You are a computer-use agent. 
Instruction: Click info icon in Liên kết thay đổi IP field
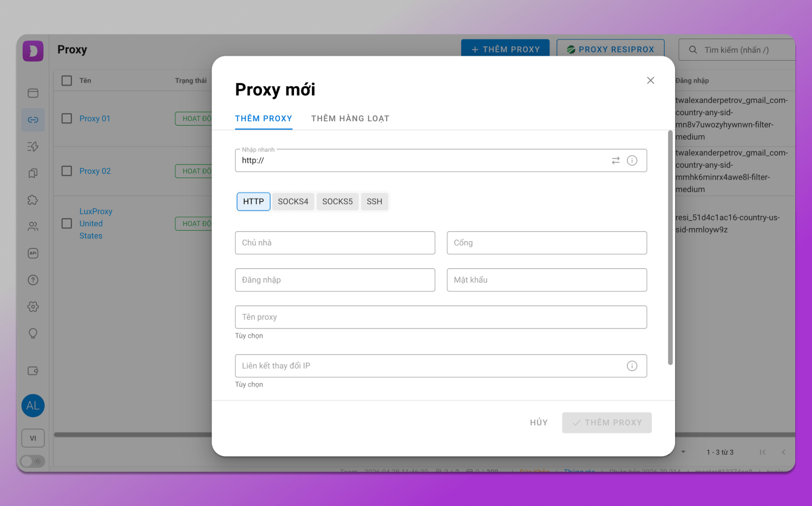coord(632,366)
